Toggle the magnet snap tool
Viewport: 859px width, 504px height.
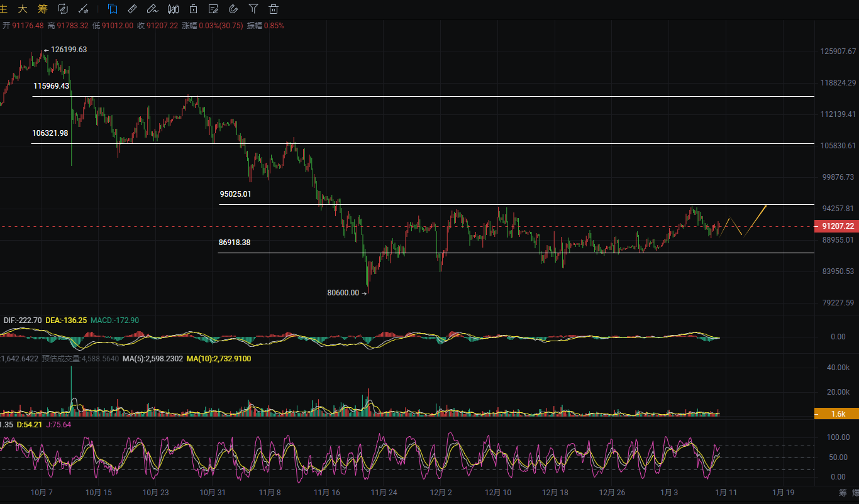tap(233, 9)
